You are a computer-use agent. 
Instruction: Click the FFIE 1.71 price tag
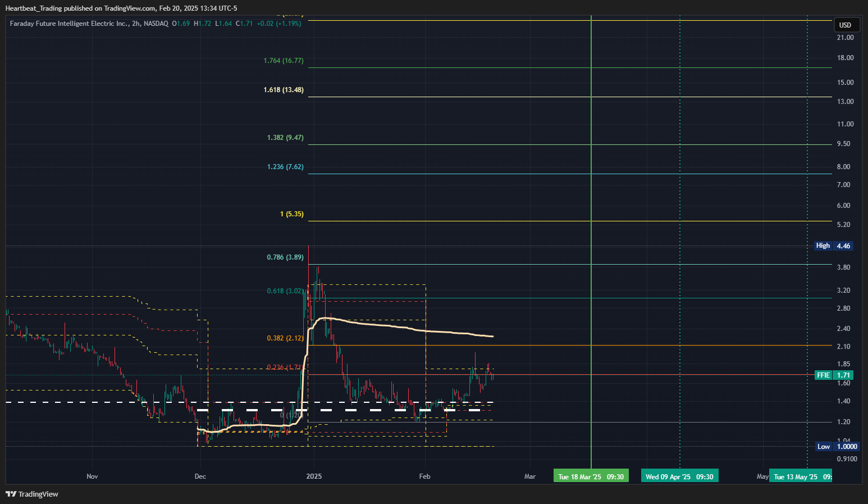pos(834,375)
